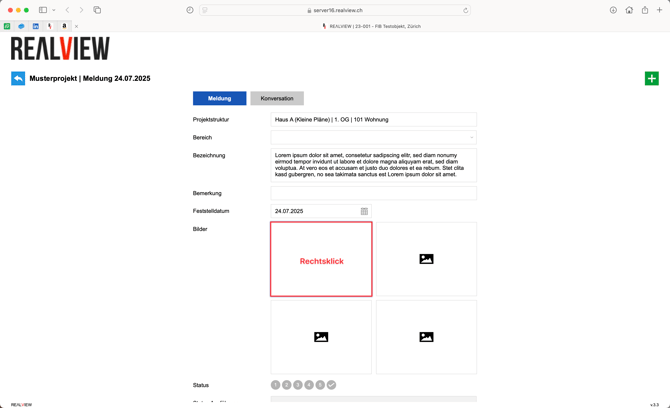Image resolution: width=670 pixels, height=408 pixels.
Task: Set status to step 4
Action: pyautogui.click(x=309, y=385)
